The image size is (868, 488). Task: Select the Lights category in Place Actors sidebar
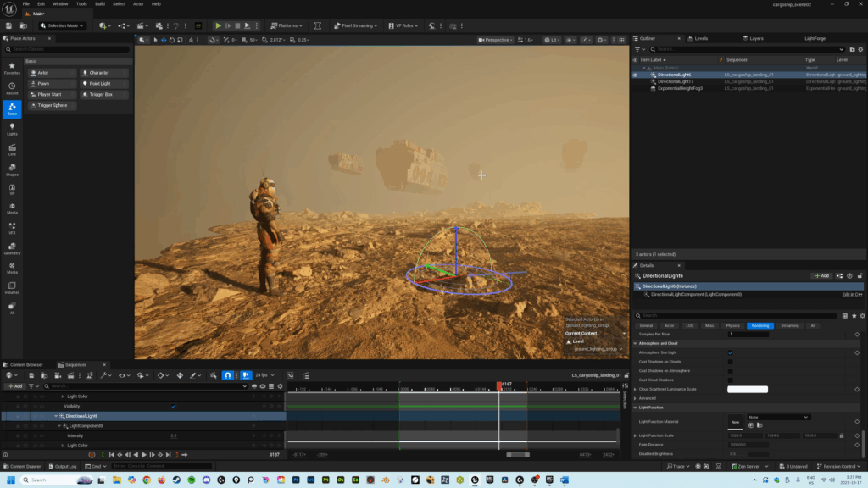pyautogui.click(x=12, y=127)
